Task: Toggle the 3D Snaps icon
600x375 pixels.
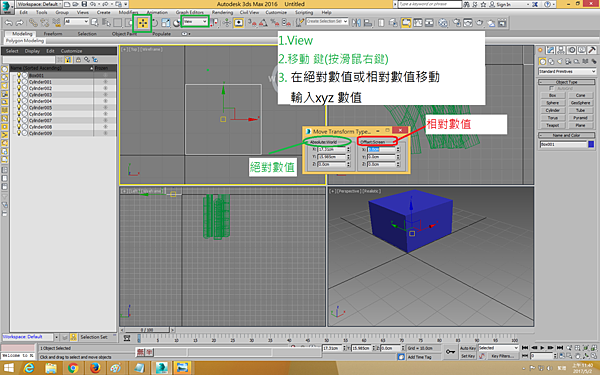Action: pyautogui.click(x=252, y=23)
